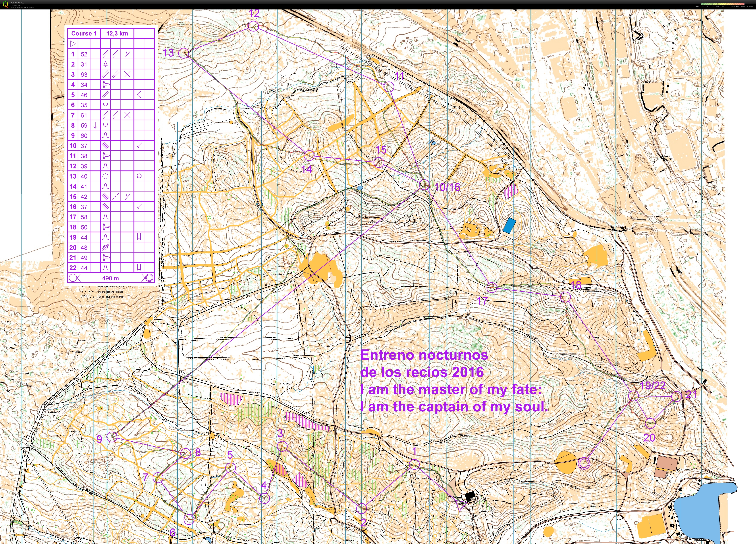Click control circle 5 on the map

click(230, 468)
